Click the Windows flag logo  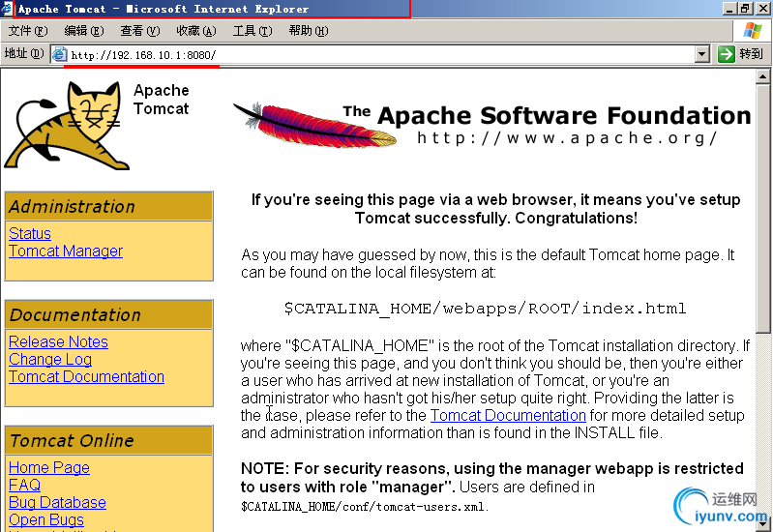click(752, 31)
